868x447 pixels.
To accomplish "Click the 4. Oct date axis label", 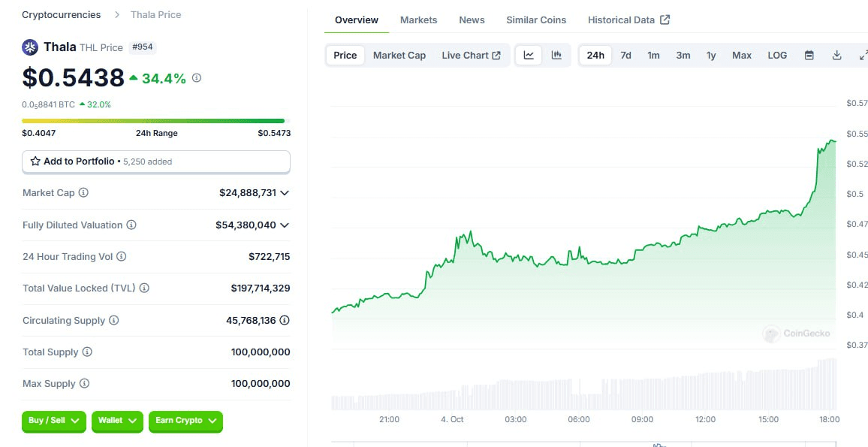I will pyautogui.click(x=452, y=419).
